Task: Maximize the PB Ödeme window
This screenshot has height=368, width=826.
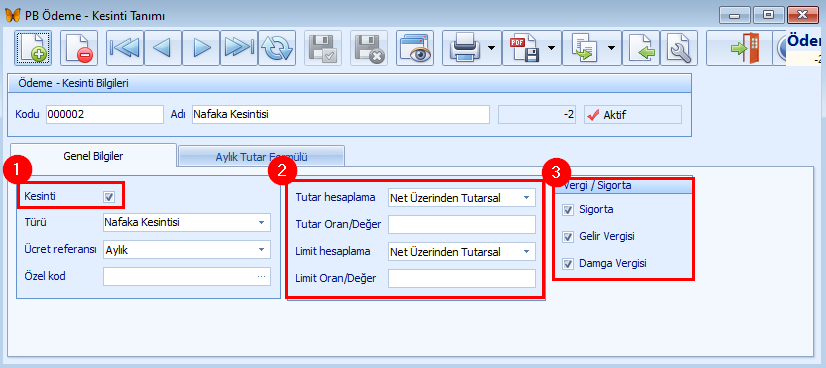Action: [769, 15]
